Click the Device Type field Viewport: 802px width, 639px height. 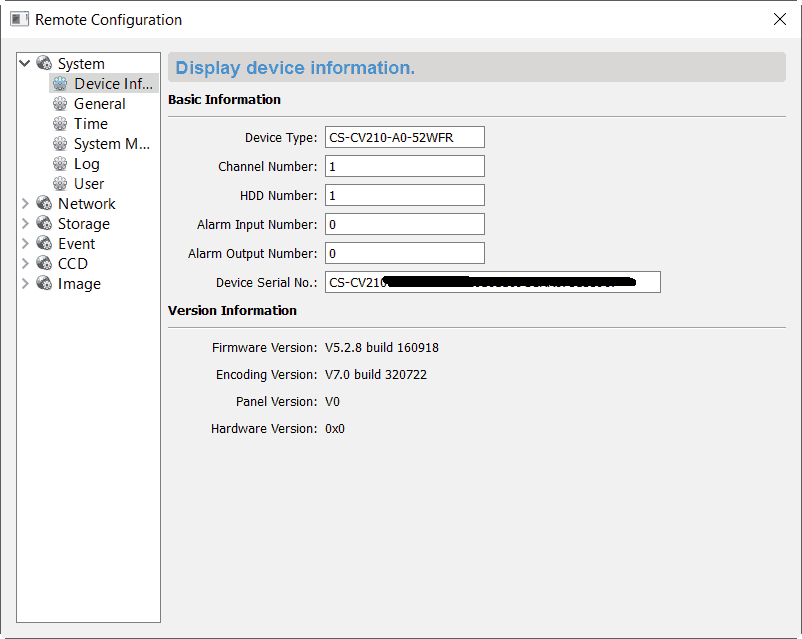(x=404, y=137)
